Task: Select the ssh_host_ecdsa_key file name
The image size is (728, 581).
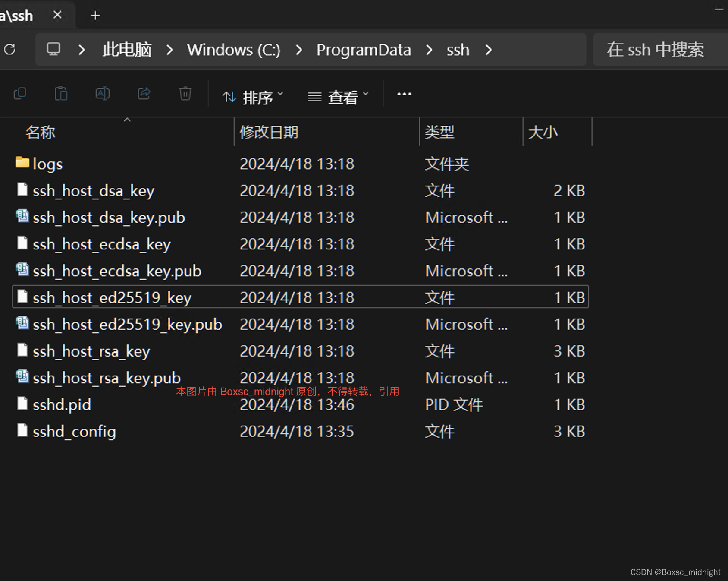Action: 102,244
